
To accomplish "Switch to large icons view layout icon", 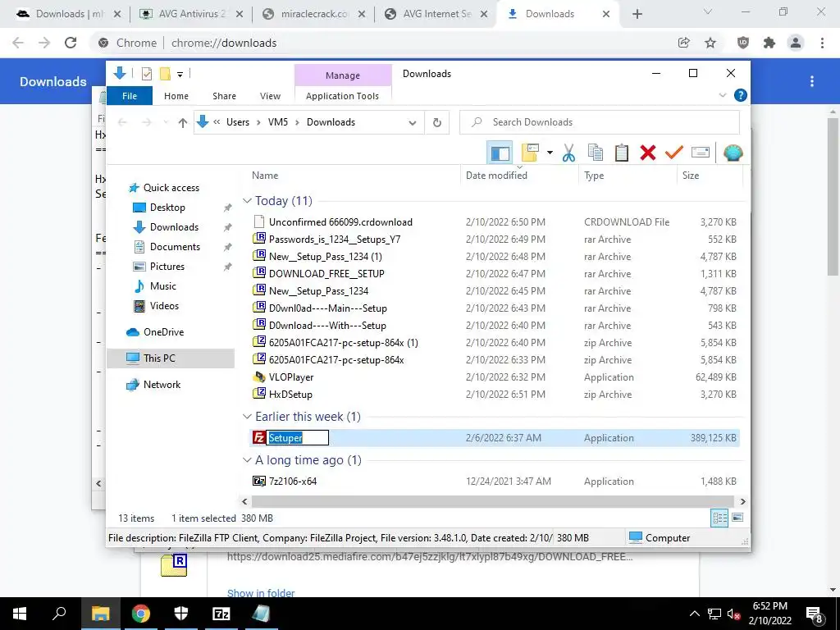I will [737, 518].
